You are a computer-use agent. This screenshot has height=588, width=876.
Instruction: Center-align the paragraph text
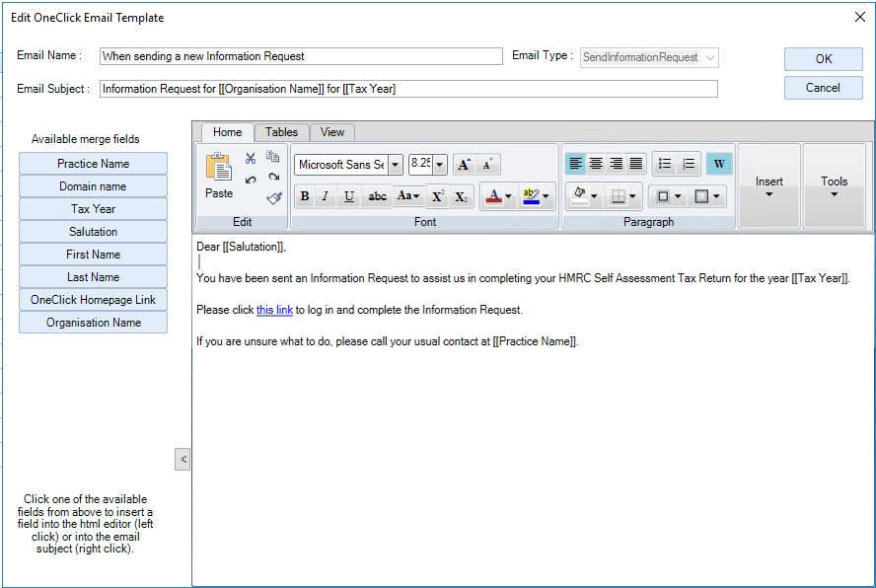596,164
